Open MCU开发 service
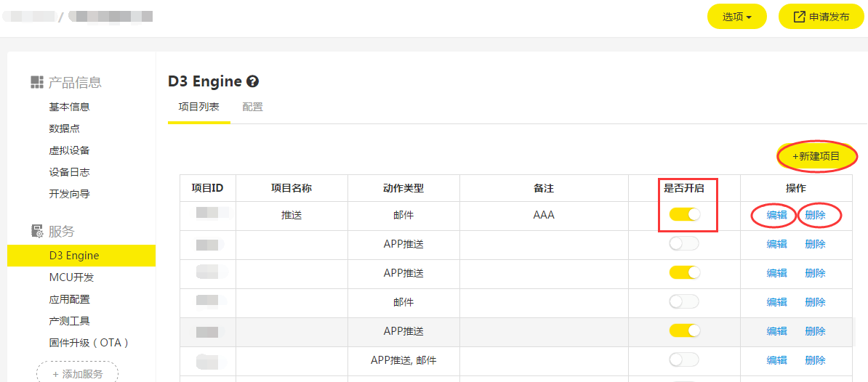 tap(71, 277)
